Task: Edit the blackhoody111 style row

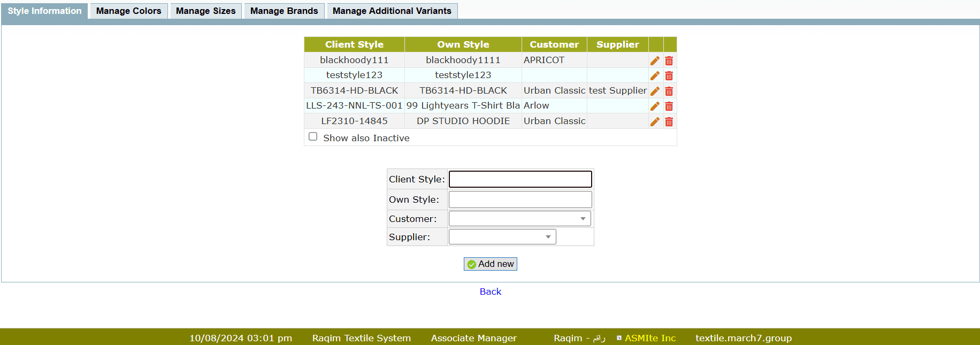Action: 655,60
